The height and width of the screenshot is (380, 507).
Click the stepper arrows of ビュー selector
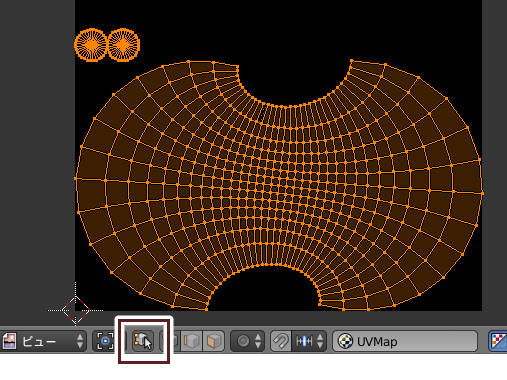pyautogui.click(x=80, y=341)
